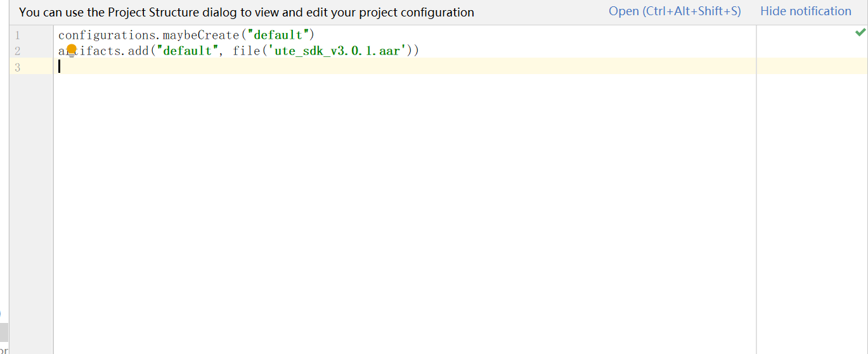This screenshot has width=868, height=354.
Task: Click the "default" string on line 2
Action: point(187,51)
